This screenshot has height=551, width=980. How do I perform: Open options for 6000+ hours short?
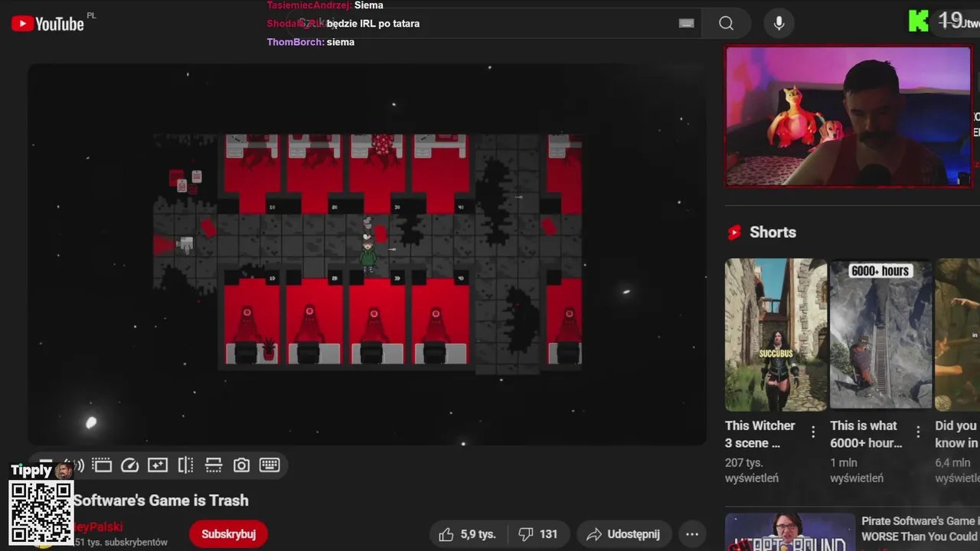[918, 432]
